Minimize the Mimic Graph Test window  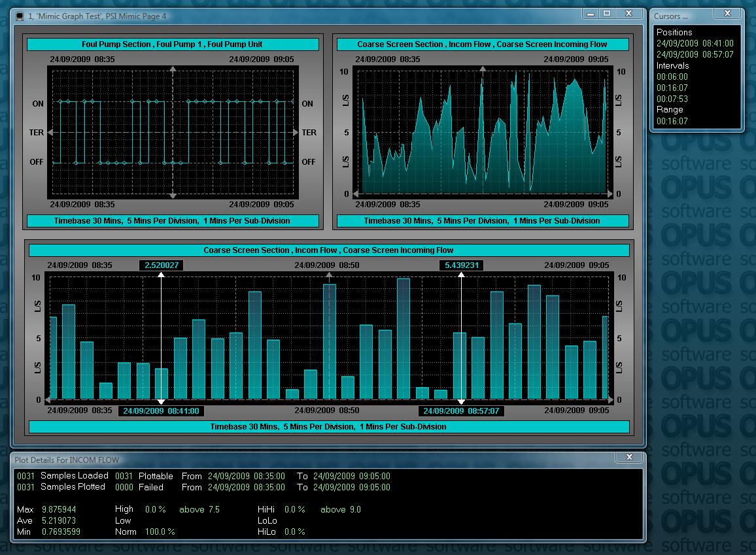[x=590, y=14]
